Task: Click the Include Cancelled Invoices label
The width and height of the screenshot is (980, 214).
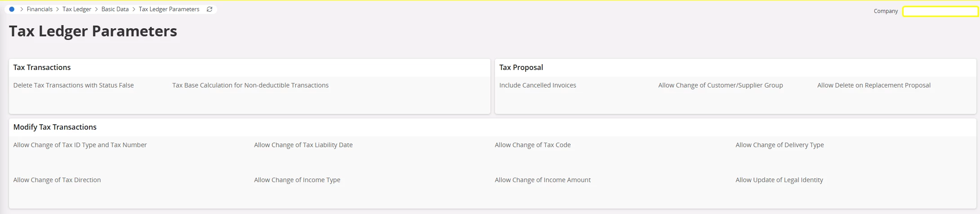Action: [x=538, y=85]
